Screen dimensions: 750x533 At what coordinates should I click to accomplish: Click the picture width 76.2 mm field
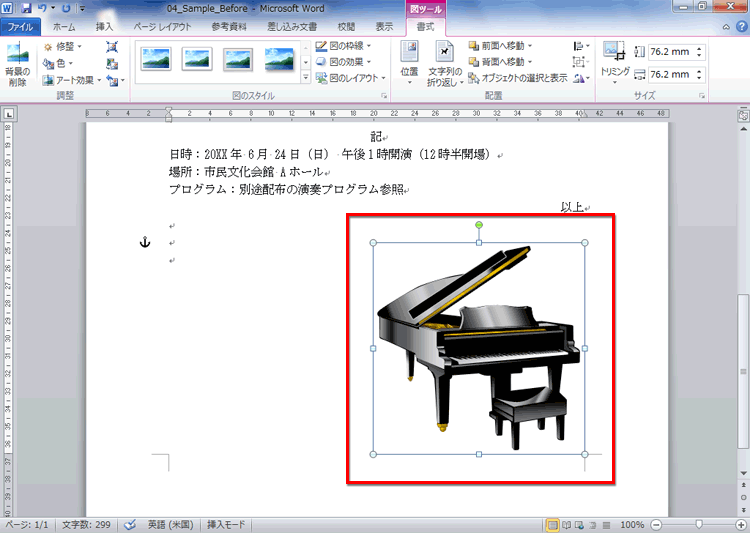pyautogui.click(x=671, y=74)
